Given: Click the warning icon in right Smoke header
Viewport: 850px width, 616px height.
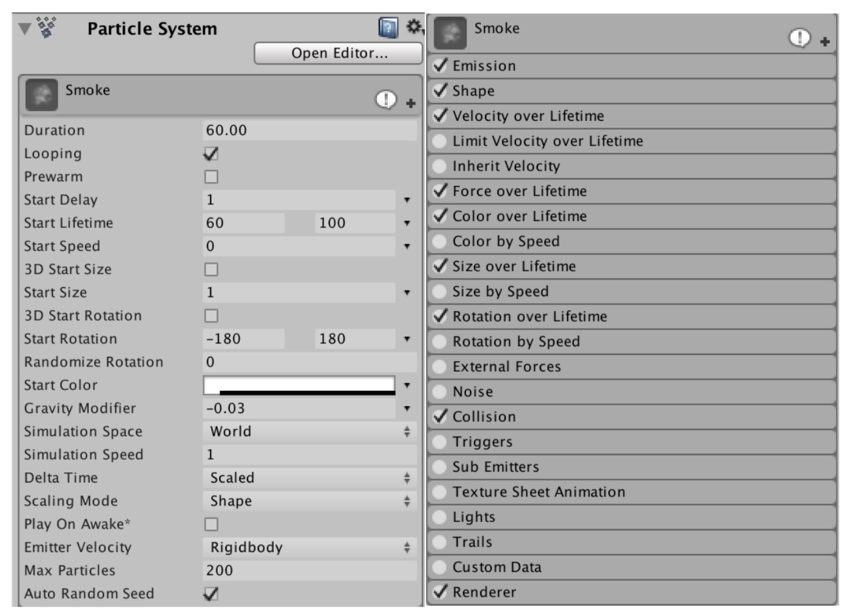Looking at the screenshot, I should tap(799, 38).
